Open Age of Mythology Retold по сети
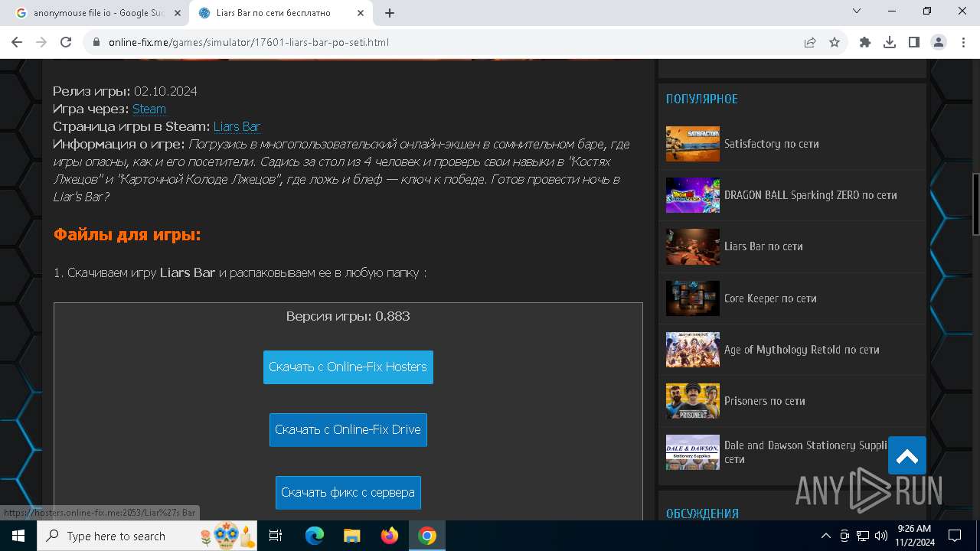 pyautogui.click(x=802, y=350)
